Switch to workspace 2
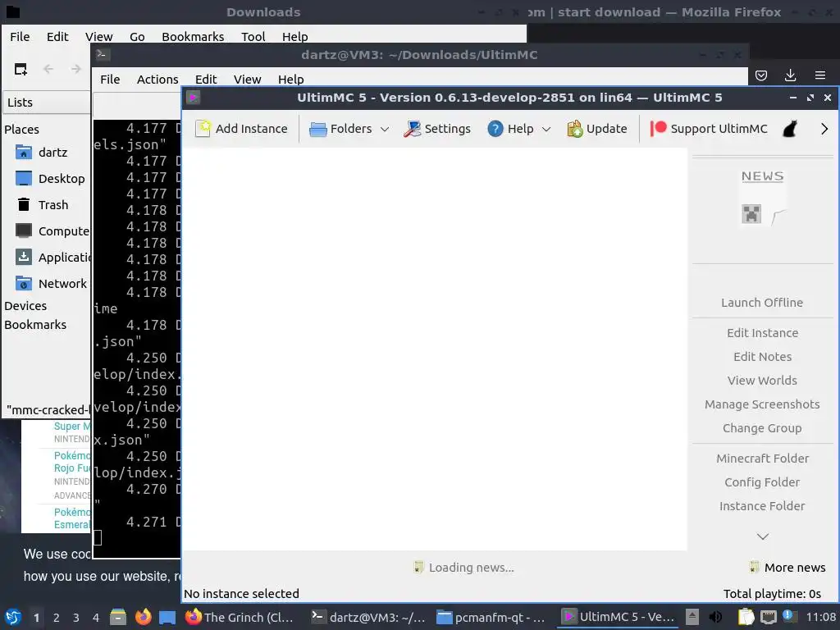 [57, 618]
